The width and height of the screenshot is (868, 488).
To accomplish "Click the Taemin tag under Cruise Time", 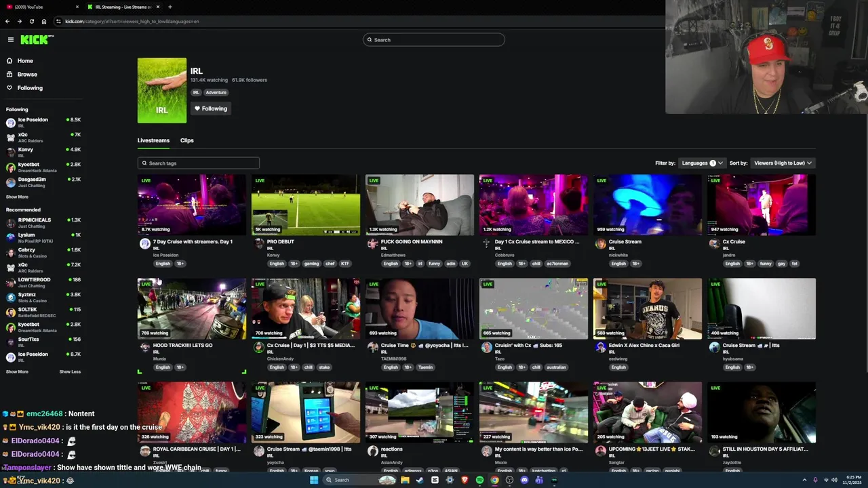I will click(425, 367).
